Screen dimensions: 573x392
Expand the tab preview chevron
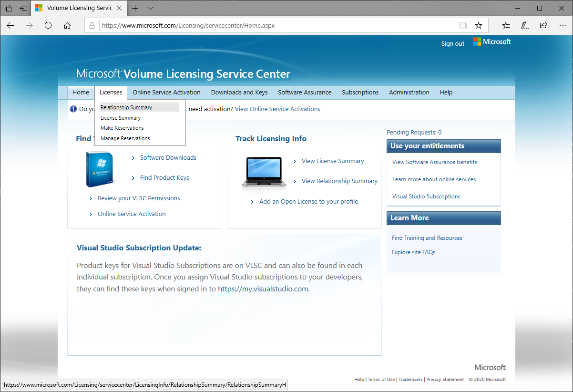(x=150, y=8)
